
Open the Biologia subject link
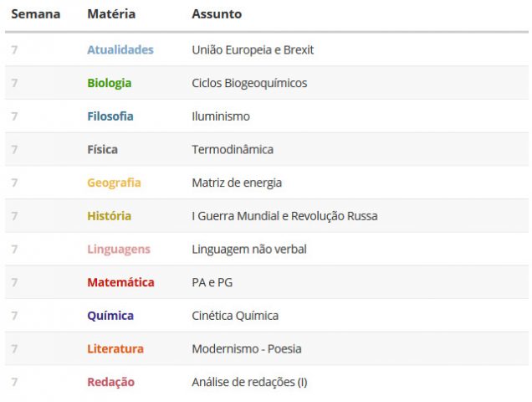(110, 83)
